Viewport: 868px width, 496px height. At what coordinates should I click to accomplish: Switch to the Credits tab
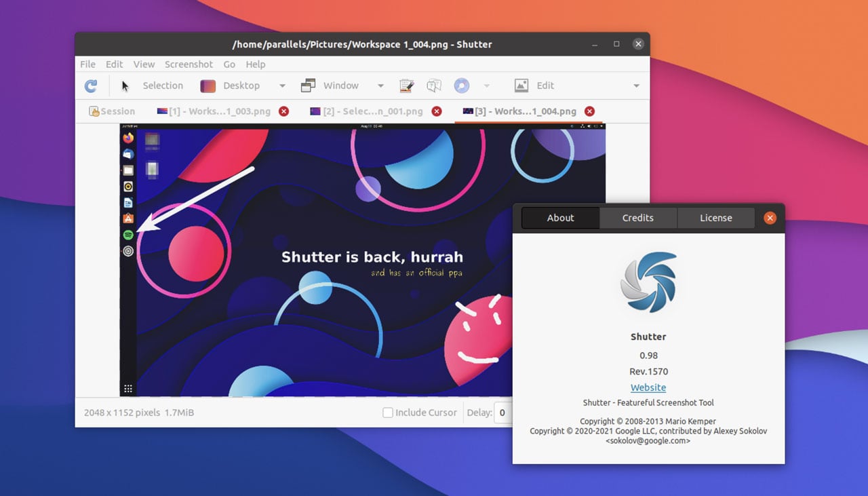coord(638,218)
